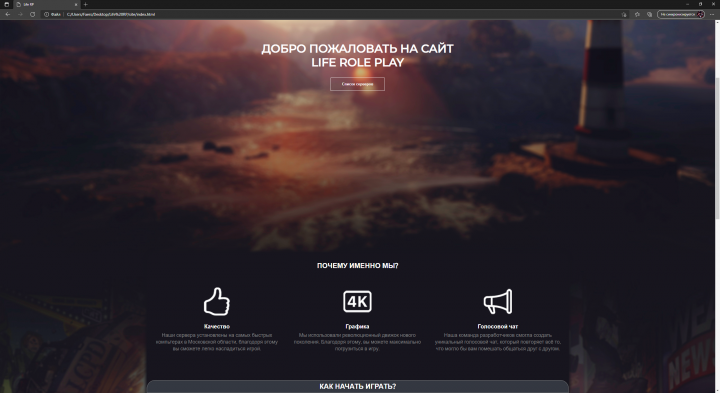Click the 'ДОБРО ПОЖАЛОВАТЬ НА САЙТ' title

click(x=358, y=49)
